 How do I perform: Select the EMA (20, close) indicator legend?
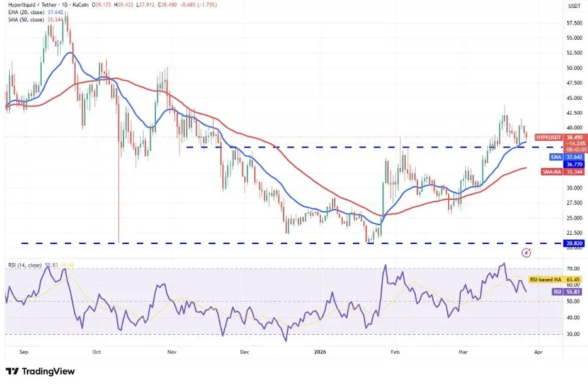pos(36,12)
